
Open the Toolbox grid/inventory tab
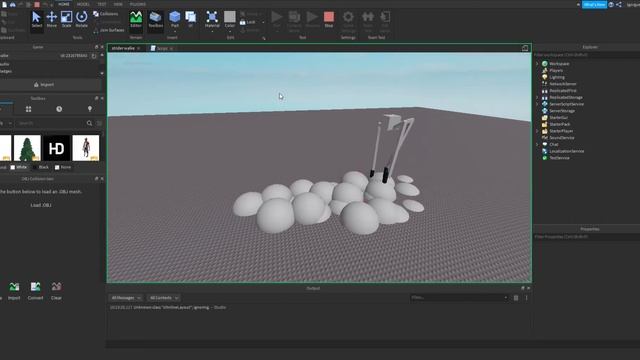tap(29, 109)
